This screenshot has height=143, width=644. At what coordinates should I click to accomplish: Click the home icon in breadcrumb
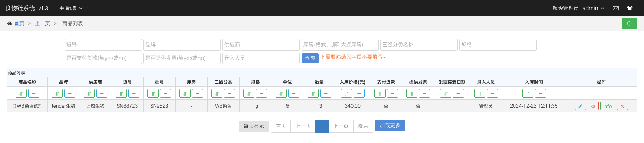[10, 23]
